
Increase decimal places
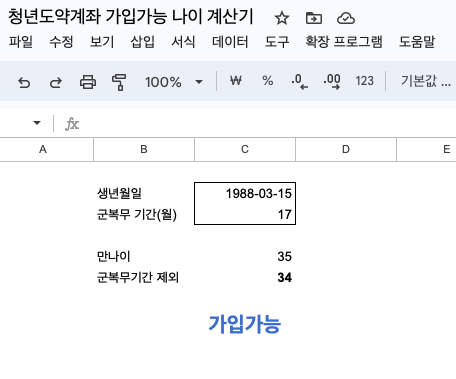point(332,82)
